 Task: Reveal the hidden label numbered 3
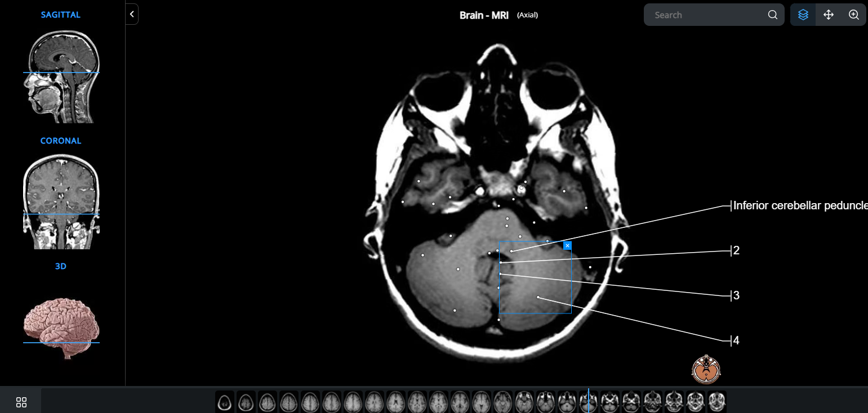(x=736, y=295)
